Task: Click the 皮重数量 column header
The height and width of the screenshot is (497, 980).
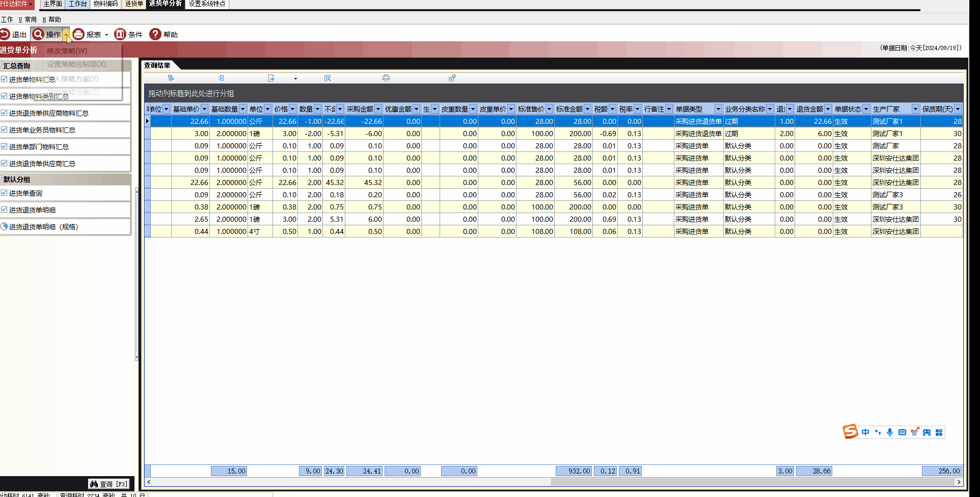Action: coord(454,109)
